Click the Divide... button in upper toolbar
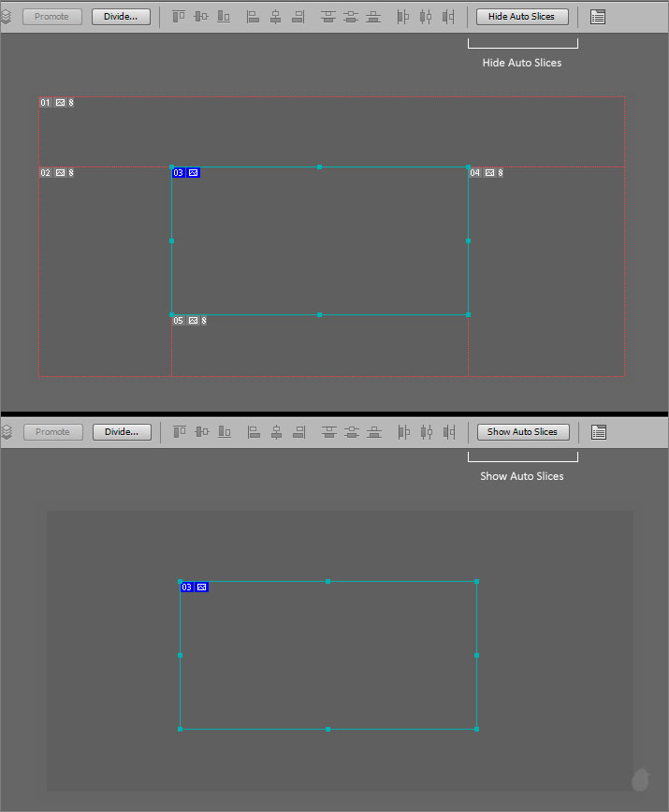669x812 pixels. point(121,17)
